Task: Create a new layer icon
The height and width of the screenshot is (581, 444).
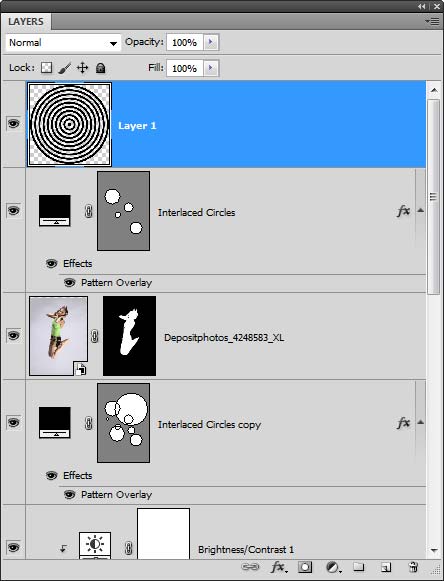Action: [x=386, y=567]
